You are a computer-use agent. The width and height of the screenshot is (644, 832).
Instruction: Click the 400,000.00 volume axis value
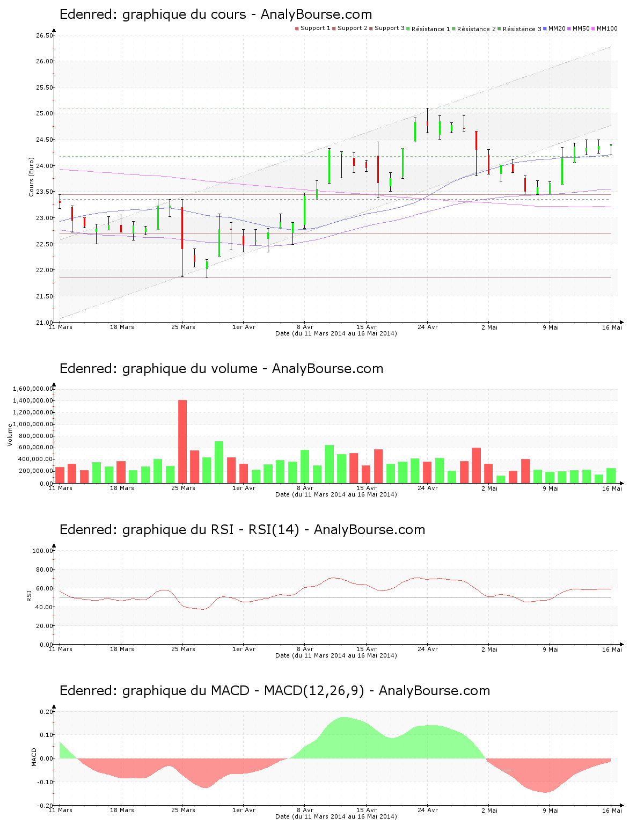(36, 459)
